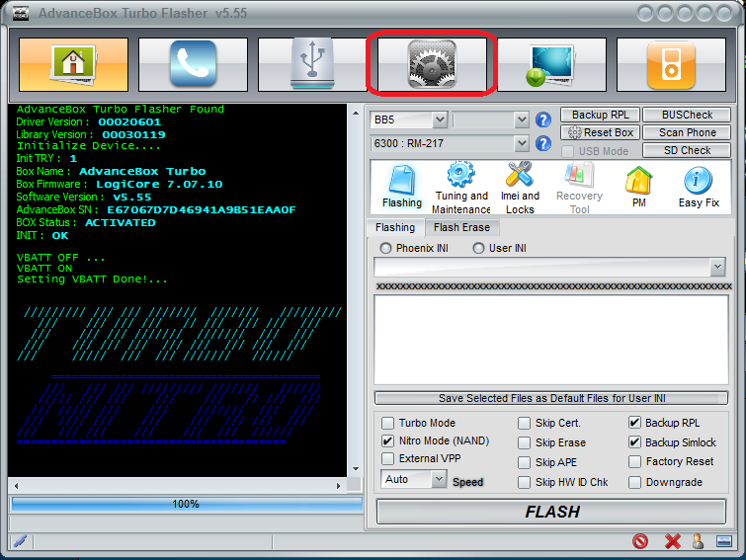Open the Home page icon
The image size is (746, 560).
point(73,64)
